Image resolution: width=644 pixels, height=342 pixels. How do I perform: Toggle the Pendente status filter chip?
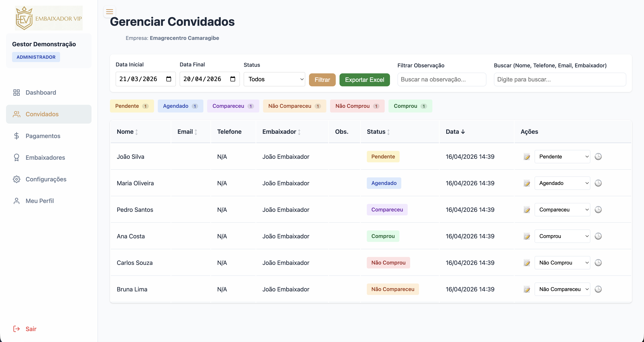[x=132, y=106]
